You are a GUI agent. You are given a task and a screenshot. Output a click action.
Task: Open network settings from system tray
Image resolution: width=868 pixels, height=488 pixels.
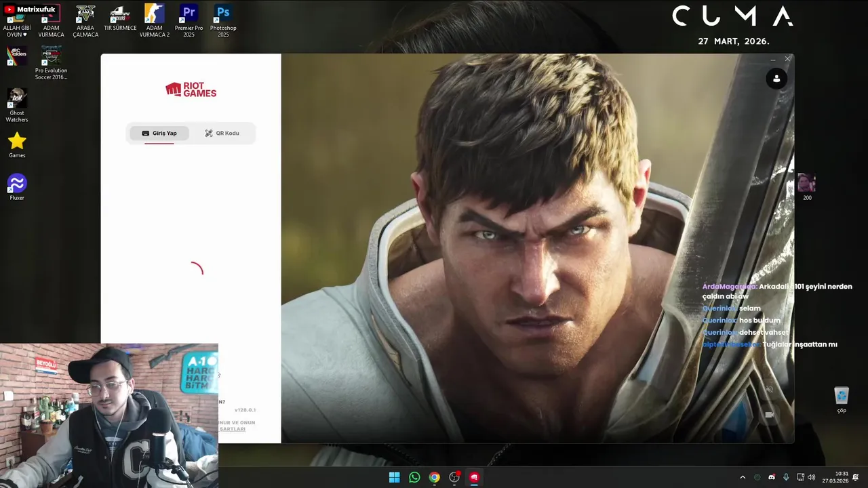(801, 478)
